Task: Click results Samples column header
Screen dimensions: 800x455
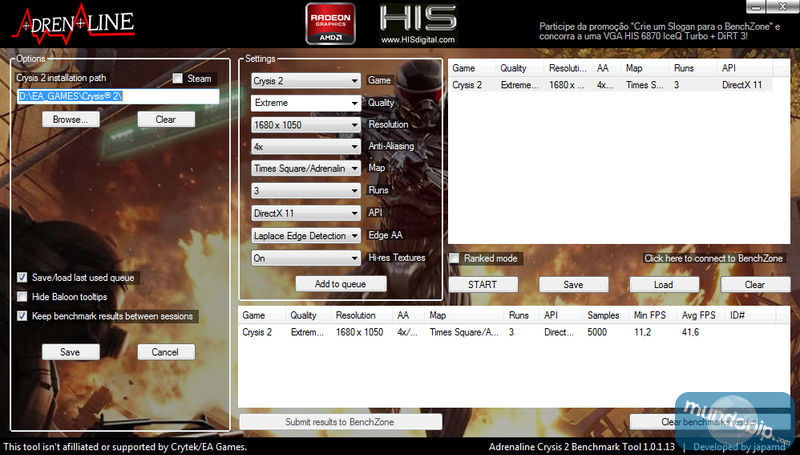Action: click(x=606, y=315)
